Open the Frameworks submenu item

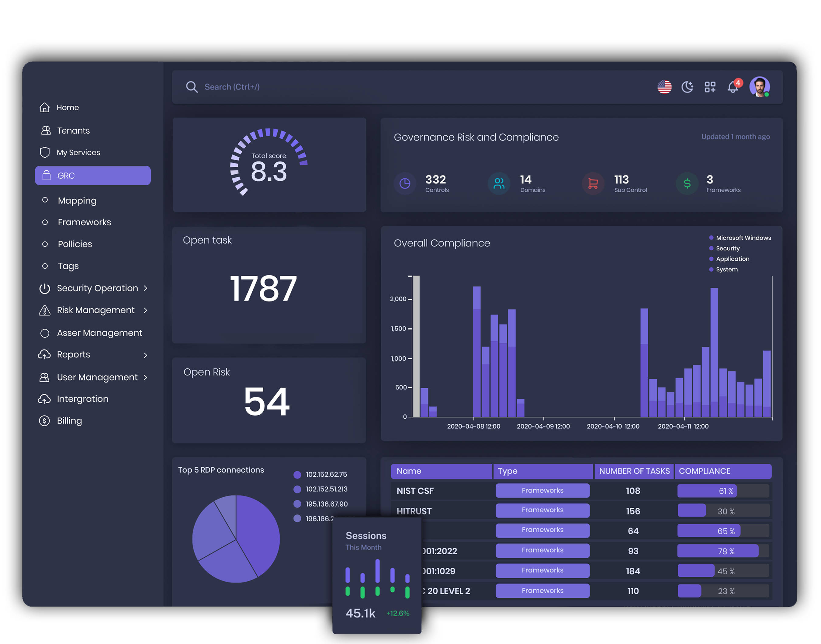[85, 222]
